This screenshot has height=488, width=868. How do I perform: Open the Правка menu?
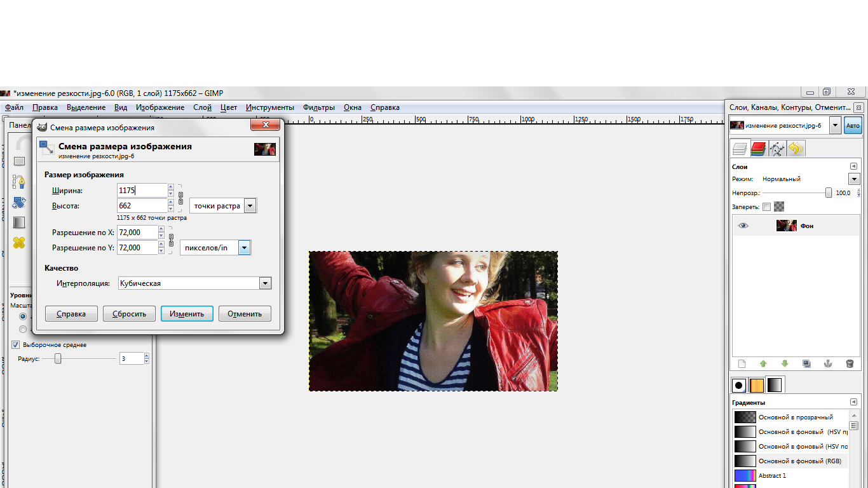pos(45,107)
